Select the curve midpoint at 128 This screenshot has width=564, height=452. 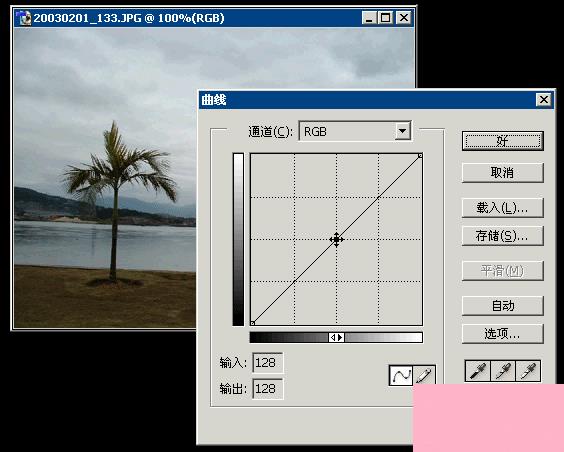(x=336, y=239)
